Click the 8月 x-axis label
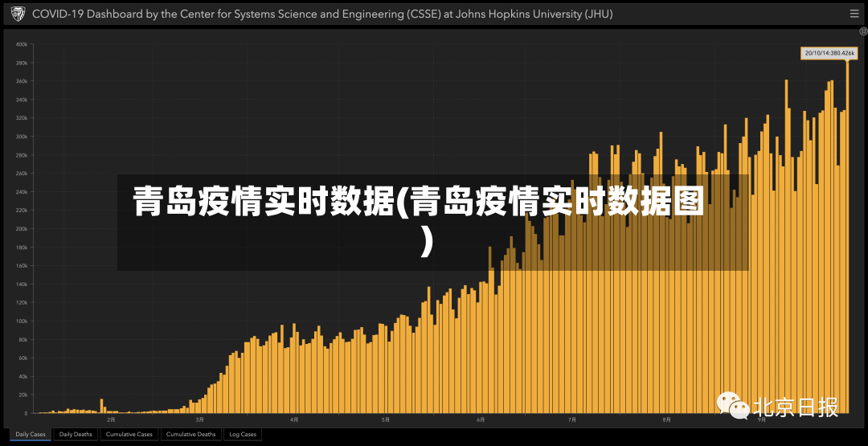 click(x=667, y=419)
